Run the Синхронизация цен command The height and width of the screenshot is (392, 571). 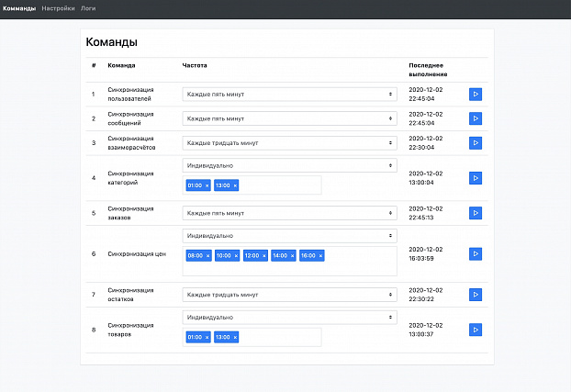[x=476, y=254]
